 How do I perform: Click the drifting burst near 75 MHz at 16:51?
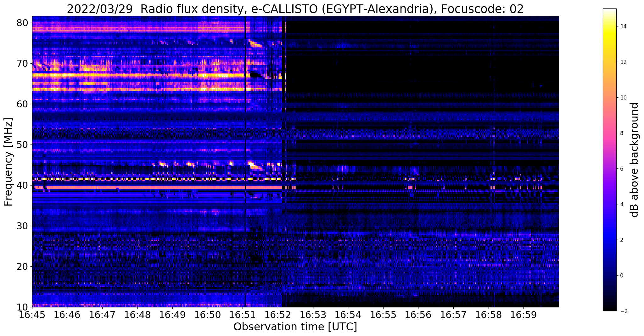tap(255, 43)
